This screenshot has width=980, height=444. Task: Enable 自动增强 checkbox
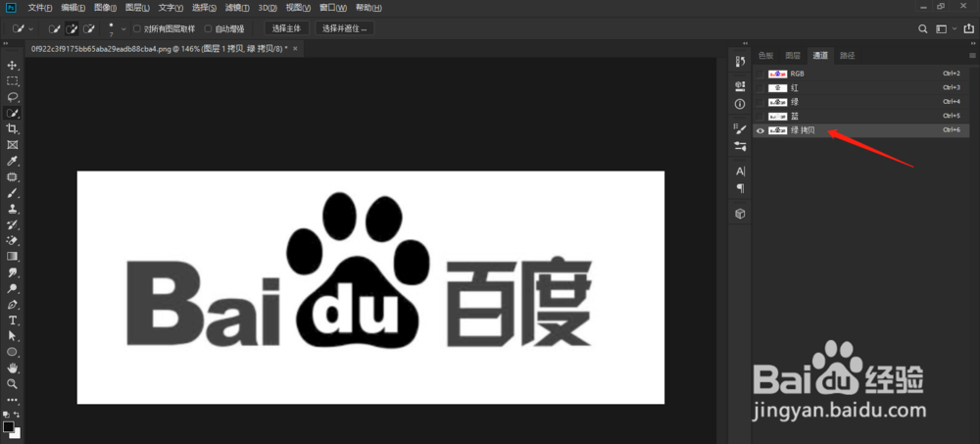tap(208, 28)
